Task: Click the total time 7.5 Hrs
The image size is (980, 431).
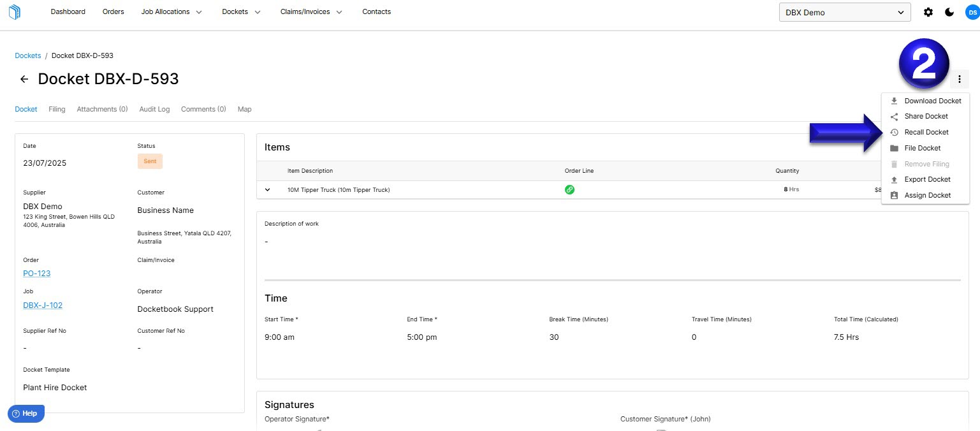Action: point(846,337)
